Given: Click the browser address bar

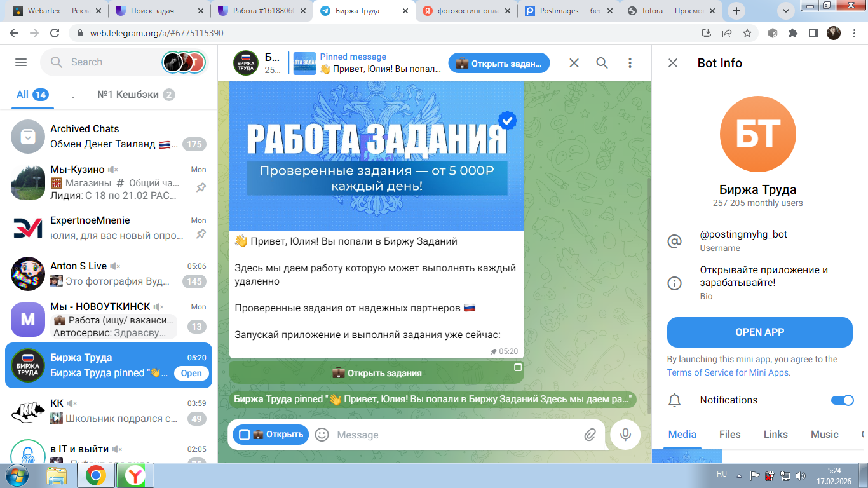Looking at the screenshot, I should click(383, 33).
